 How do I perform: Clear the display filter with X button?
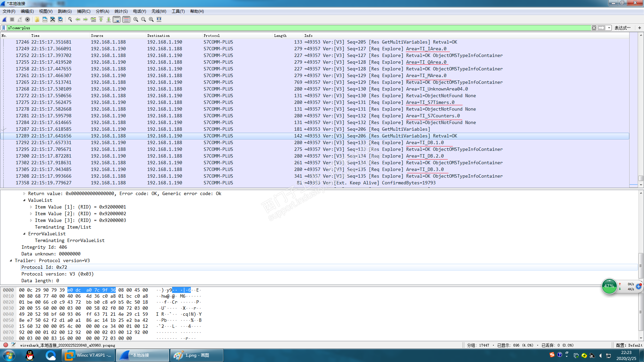pyautogui.click(x=594, y=28)
